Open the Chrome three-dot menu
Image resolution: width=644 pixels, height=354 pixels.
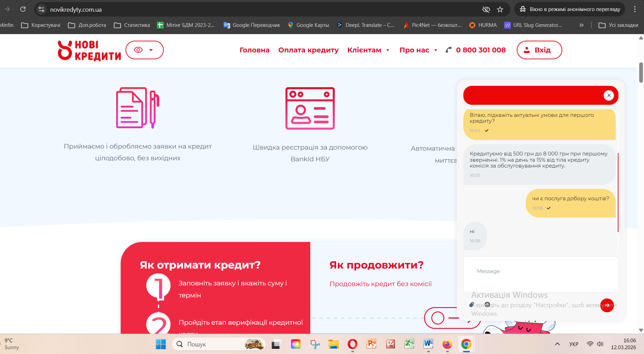coord(635,9)
